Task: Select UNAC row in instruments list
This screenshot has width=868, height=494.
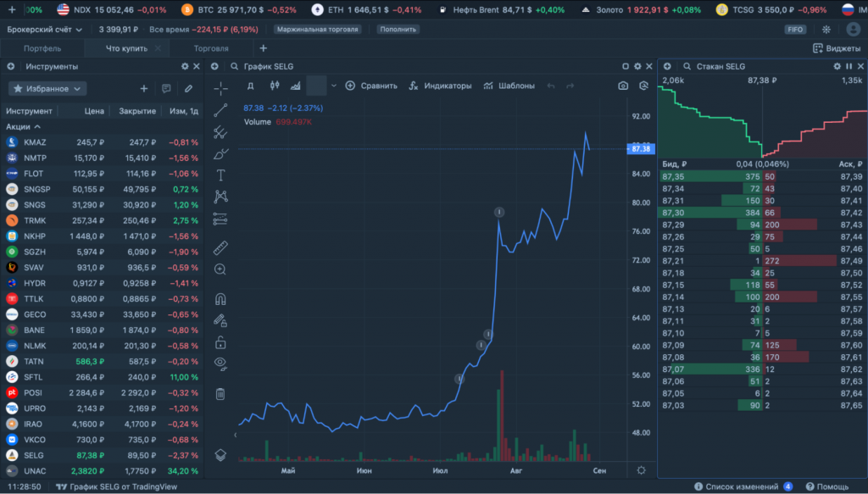Action: [x=102, y=471]
